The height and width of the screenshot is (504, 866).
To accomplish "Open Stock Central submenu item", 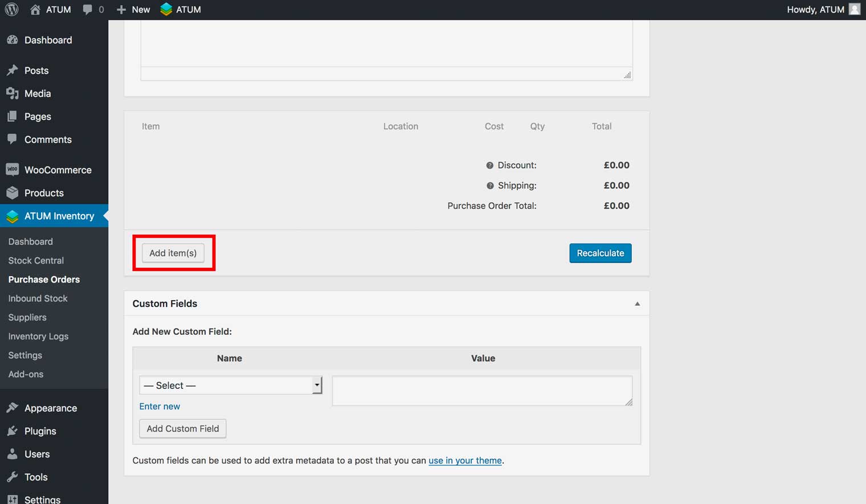I will [x=36, y=260].
